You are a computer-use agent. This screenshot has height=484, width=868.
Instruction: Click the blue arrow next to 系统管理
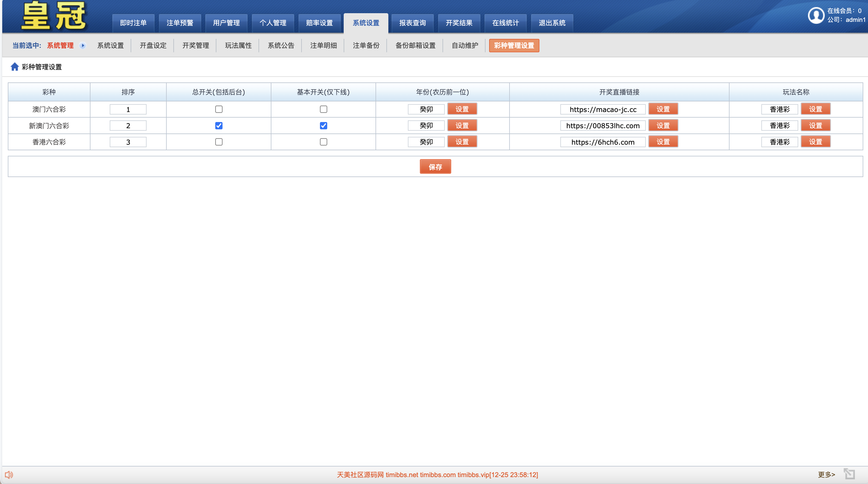83,45
